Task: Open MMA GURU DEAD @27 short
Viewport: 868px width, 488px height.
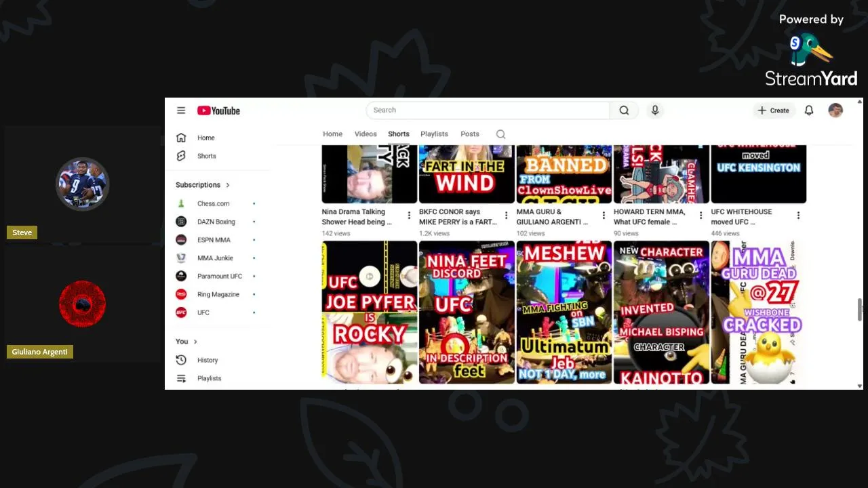Action: [x=759, y=312]
